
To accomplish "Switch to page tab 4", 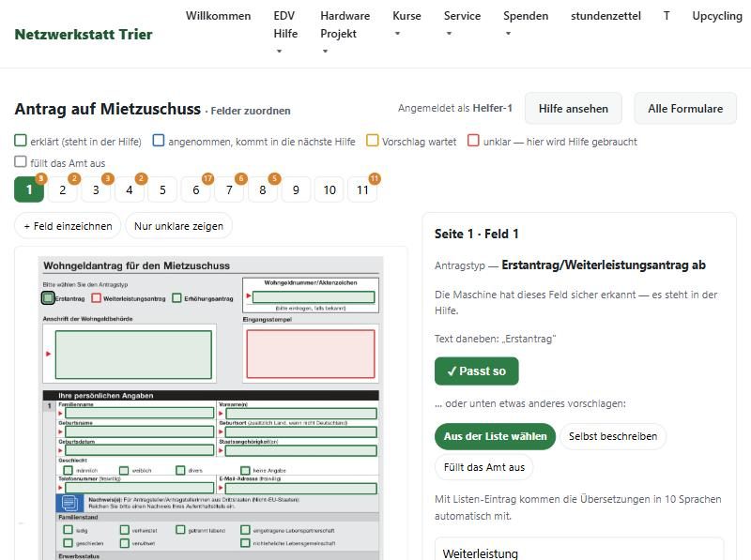I will point(130,189).
